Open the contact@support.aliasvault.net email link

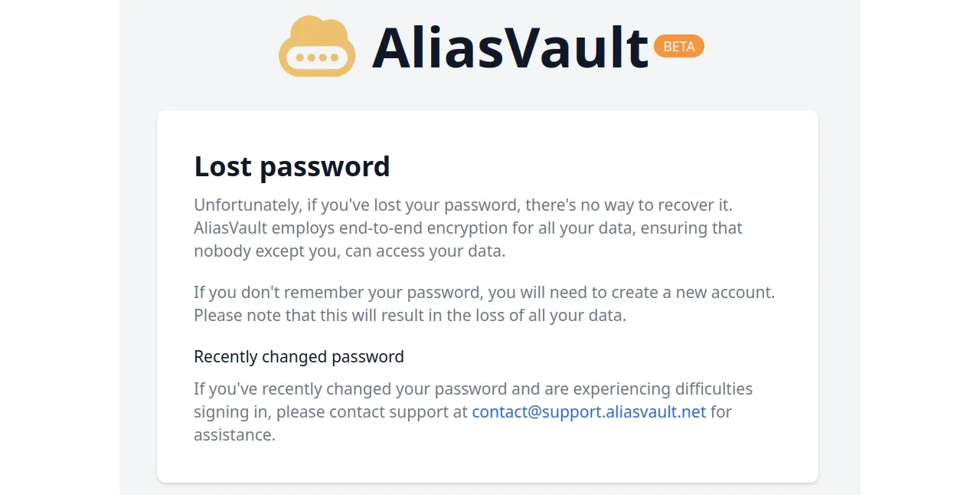tap(589, 411)
